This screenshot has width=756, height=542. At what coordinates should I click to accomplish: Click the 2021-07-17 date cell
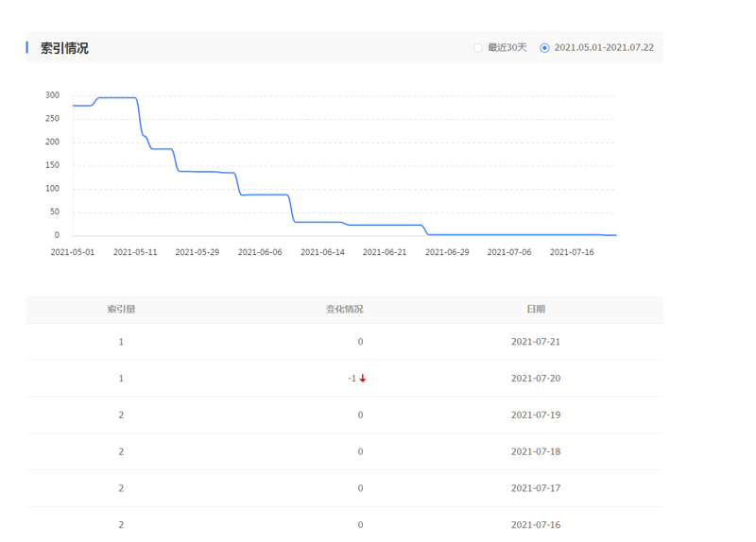click(x=536, y=488)
